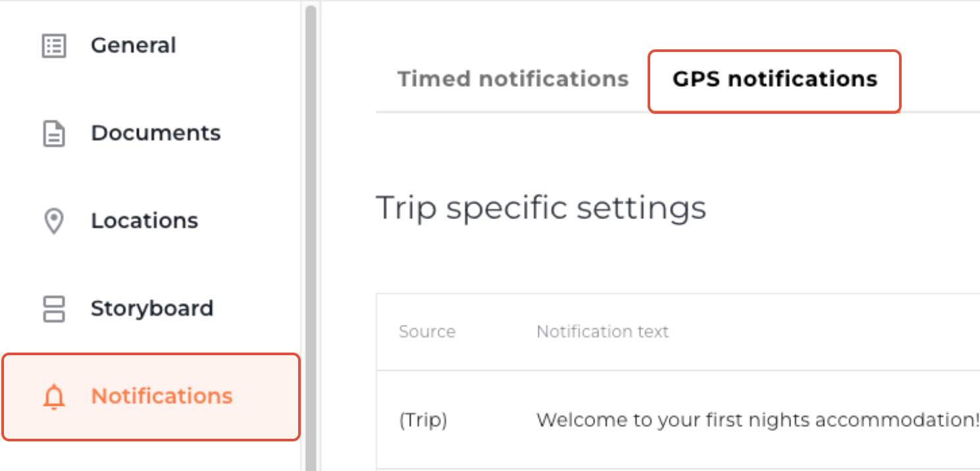Screen dimensions: 980x471
Task: Select the GPS notifications tab
Action: 774,79
